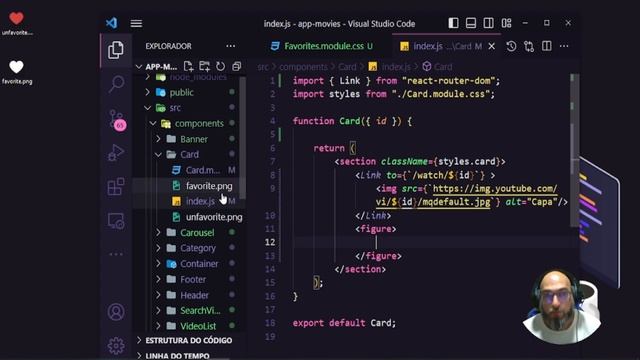Collapse all folders in explorer
Screen dimensions: 640x360
tap(236, 66)
